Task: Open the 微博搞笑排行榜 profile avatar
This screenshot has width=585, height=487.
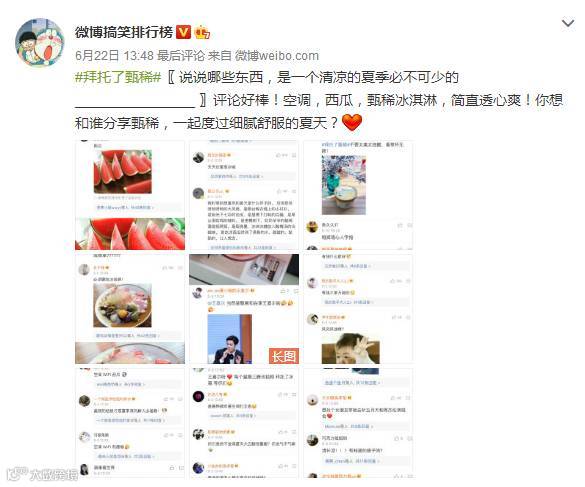Action: click(40, 43)
